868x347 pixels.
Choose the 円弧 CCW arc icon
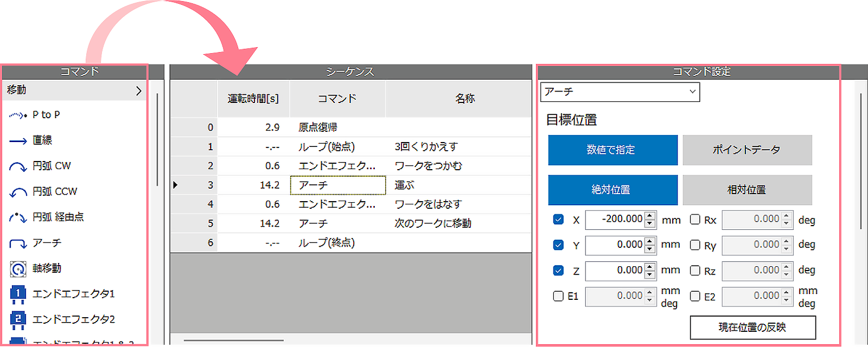18,192
